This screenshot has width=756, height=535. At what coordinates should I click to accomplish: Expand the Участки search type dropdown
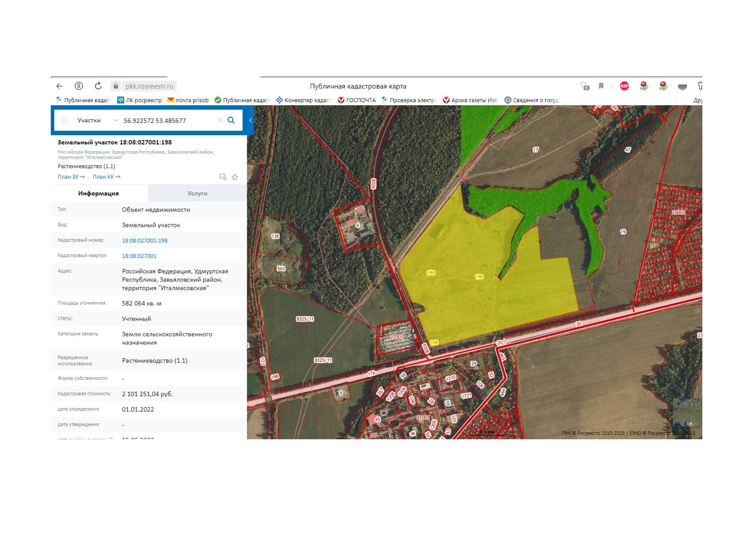tap(116, 120)
